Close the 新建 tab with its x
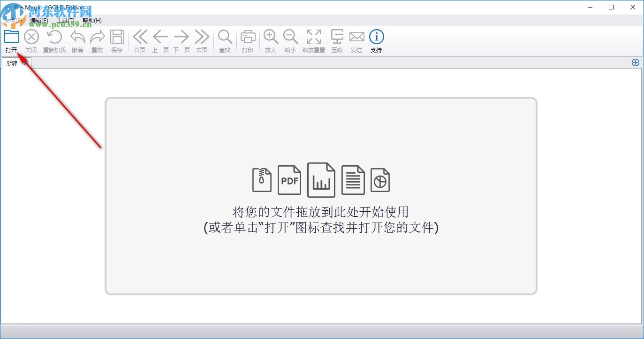This screenshot has width=644, height=339. [26, 63]
